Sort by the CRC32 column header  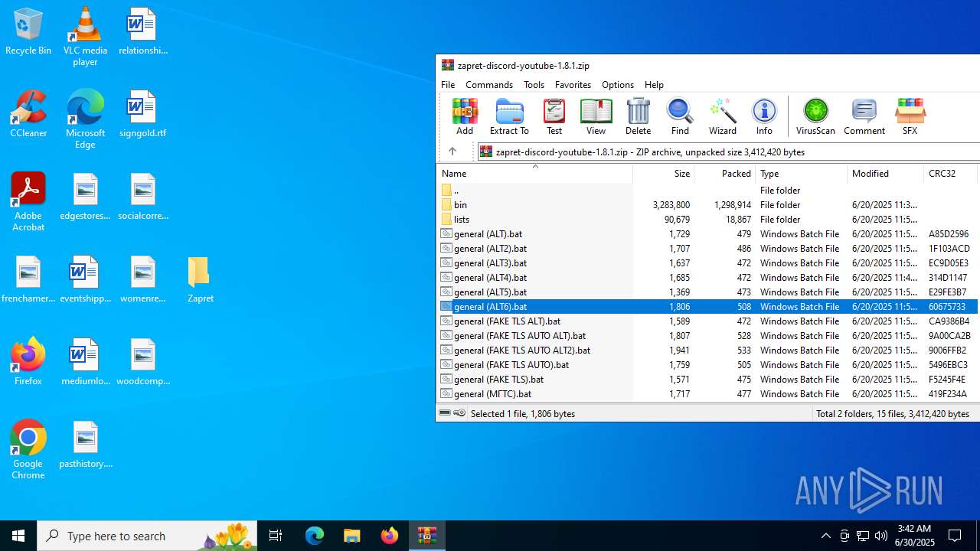[950, 174]
